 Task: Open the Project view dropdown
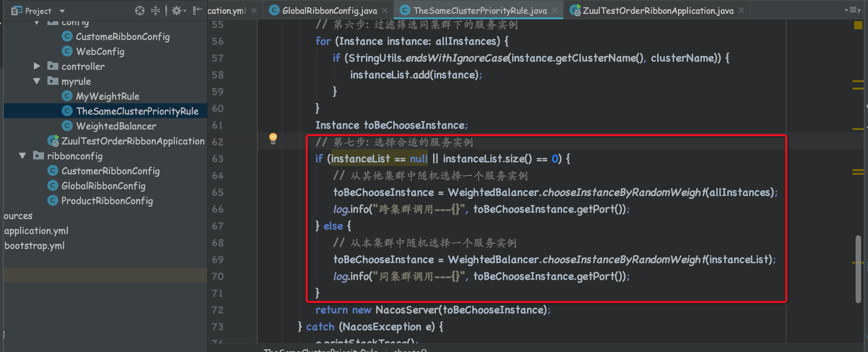pyautogui.click(x=62, y=11)
